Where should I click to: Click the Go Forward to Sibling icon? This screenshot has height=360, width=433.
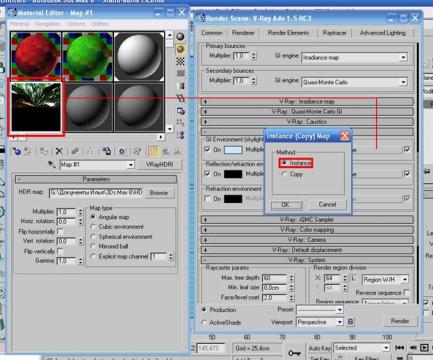click(x=177, y=152)
